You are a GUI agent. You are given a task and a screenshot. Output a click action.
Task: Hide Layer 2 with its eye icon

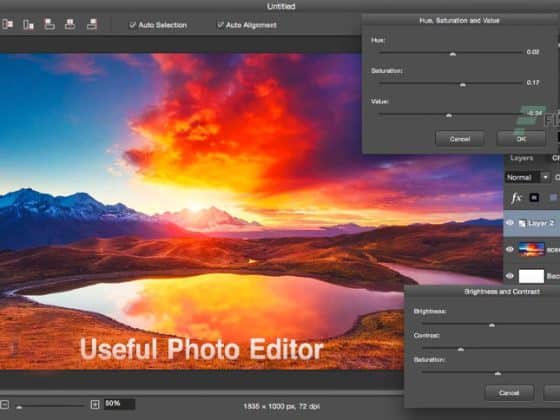click(510, 223)
